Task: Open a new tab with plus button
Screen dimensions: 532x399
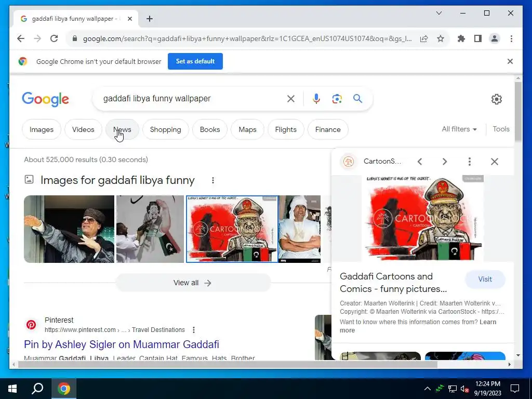Action: (x=150, y=19)
